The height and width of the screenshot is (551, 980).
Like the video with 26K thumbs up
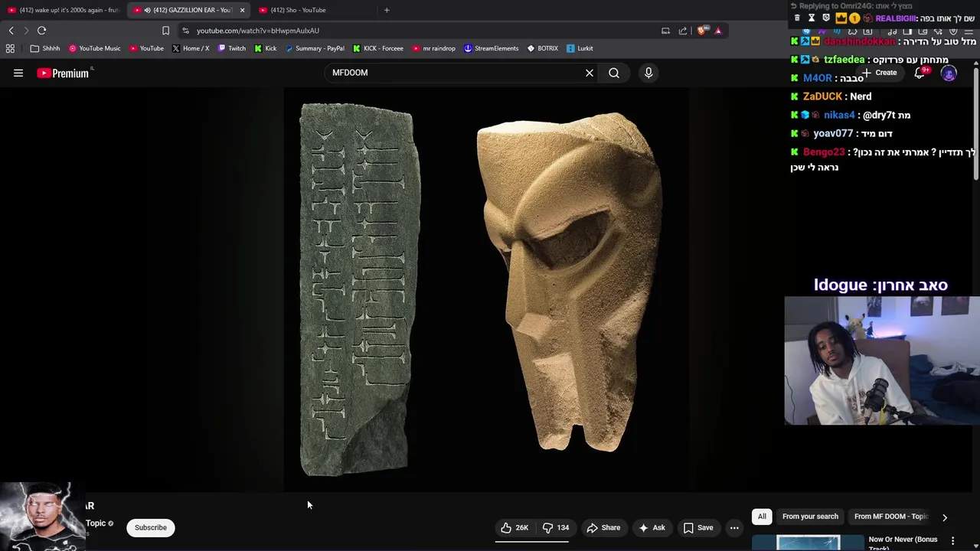point(514,527)
